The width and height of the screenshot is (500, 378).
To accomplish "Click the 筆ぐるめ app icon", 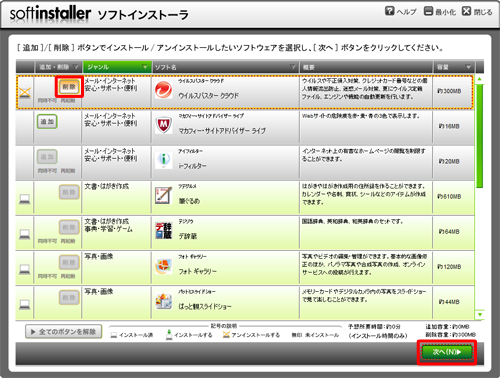I will [164, 195].
